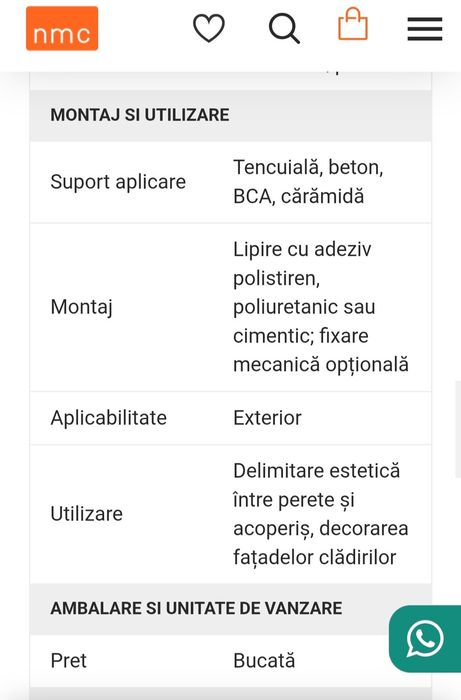The image size is (461, 700).
Task: Open the shopping bag cart
Action: pos(353,24)
